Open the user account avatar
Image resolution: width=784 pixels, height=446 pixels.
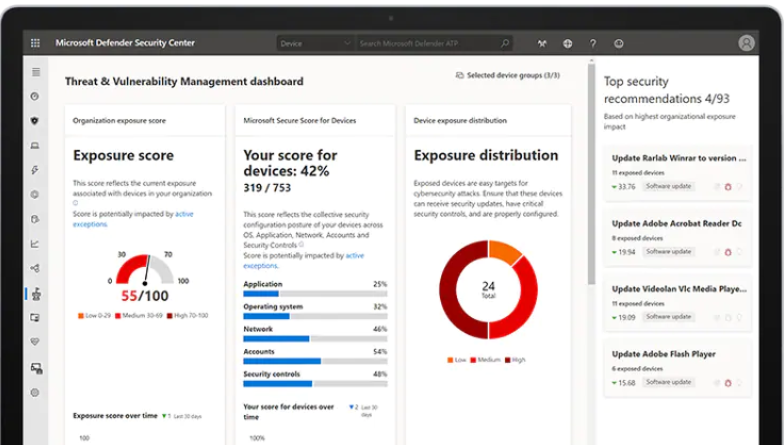pos(746,43)
